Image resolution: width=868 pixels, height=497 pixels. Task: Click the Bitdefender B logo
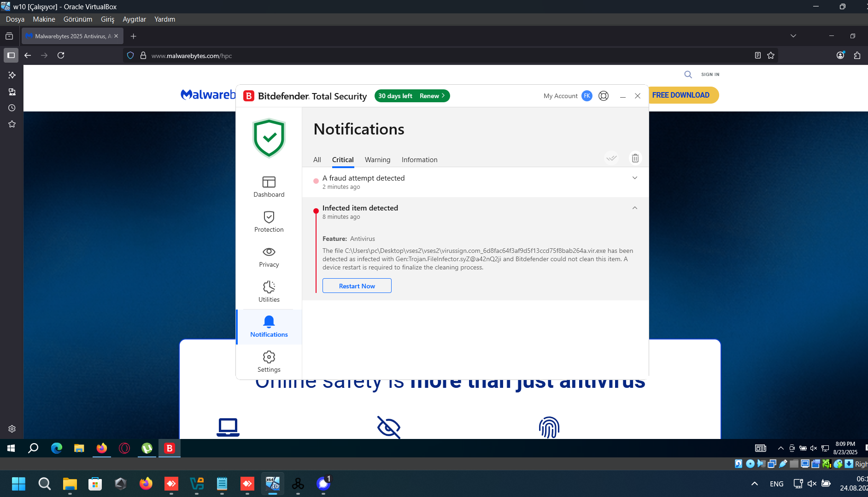[x=249, y=96]
